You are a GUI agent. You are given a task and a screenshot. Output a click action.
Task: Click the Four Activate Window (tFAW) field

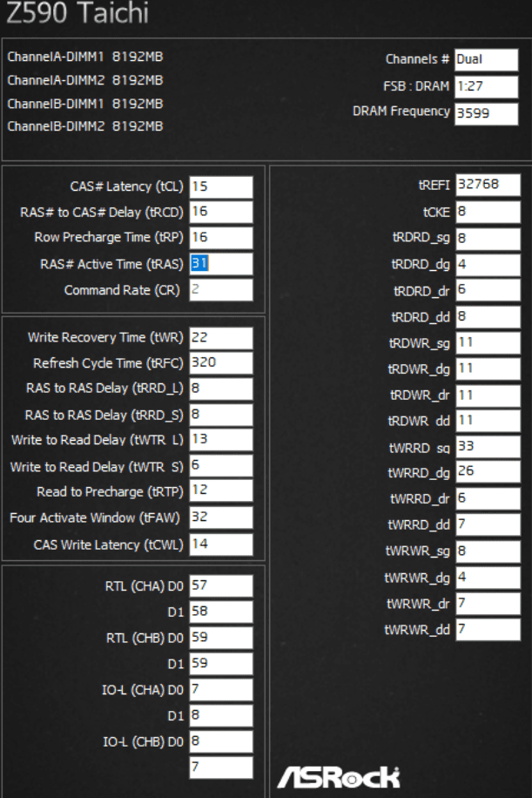click(x=221, y=517)
